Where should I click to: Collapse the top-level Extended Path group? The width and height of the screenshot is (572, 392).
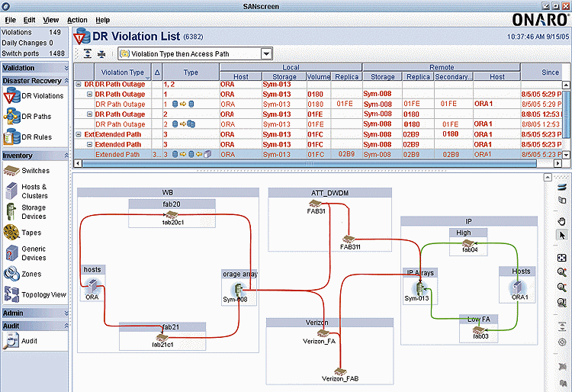[79, 134]
